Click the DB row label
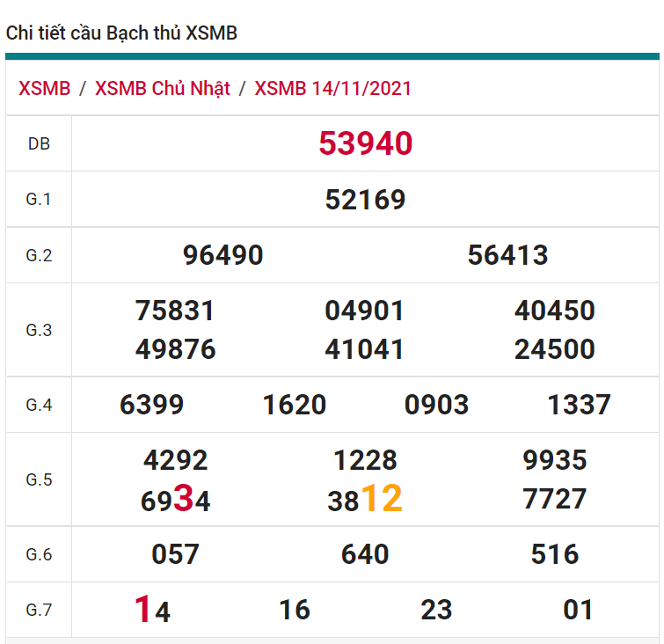664x644 pixels. 39,144
